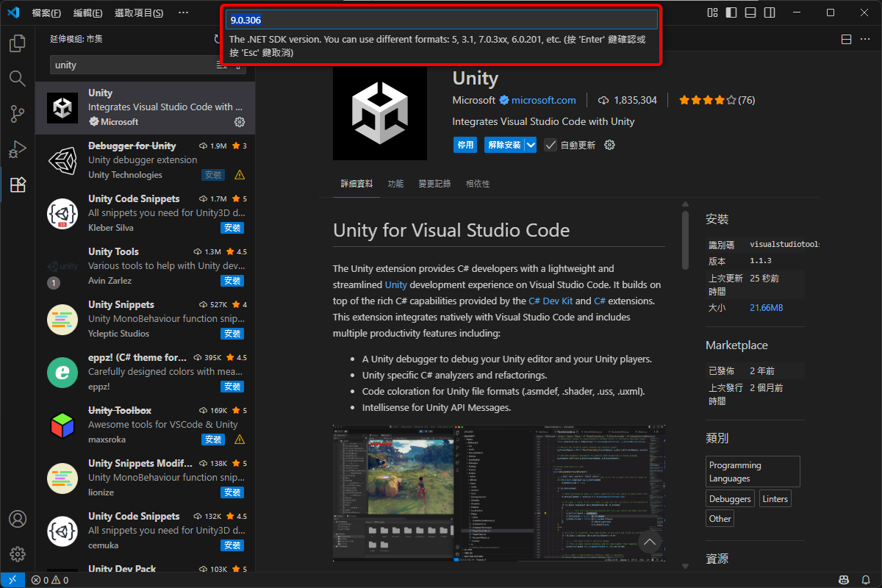Expand the 解除安裝 dropdown arrow

[531, 146]
